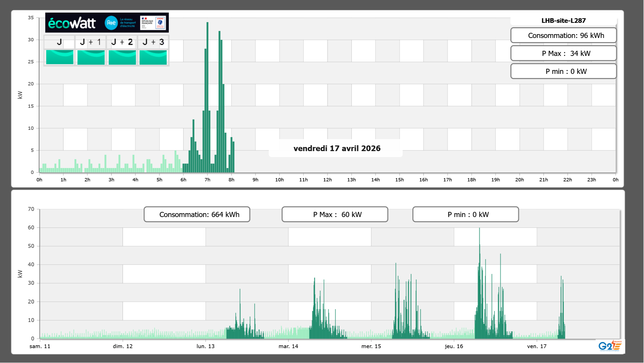Click the Consommation: 96 kWh box

[x=563, y=35]
